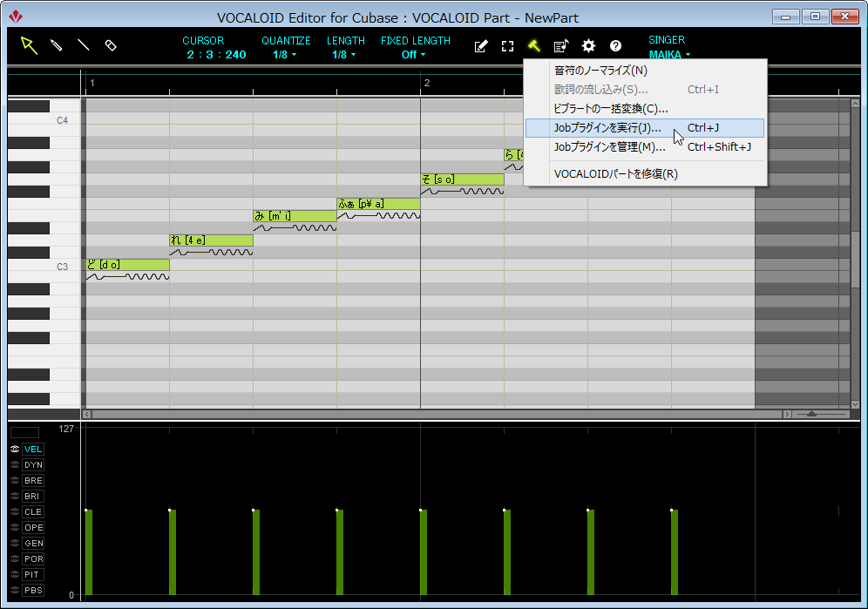Click the vertical scrollbar down arrow
Screen dimensions: 868x609
click(855, 404)
